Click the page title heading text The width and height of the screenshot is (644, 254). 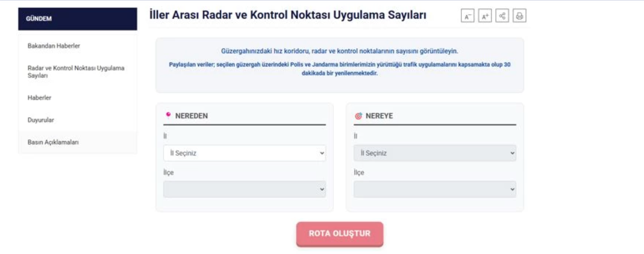(287, 15)
